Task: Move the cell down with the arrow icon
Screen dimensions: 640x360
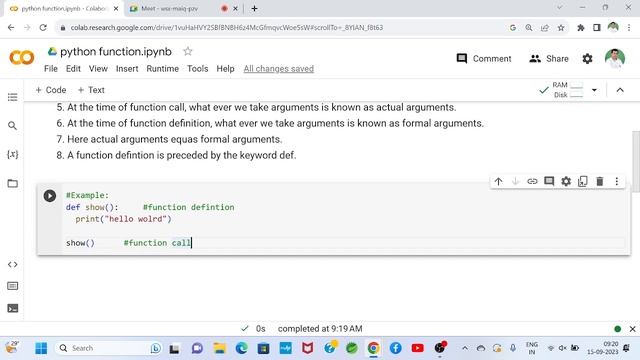Action: click(515, 181)
